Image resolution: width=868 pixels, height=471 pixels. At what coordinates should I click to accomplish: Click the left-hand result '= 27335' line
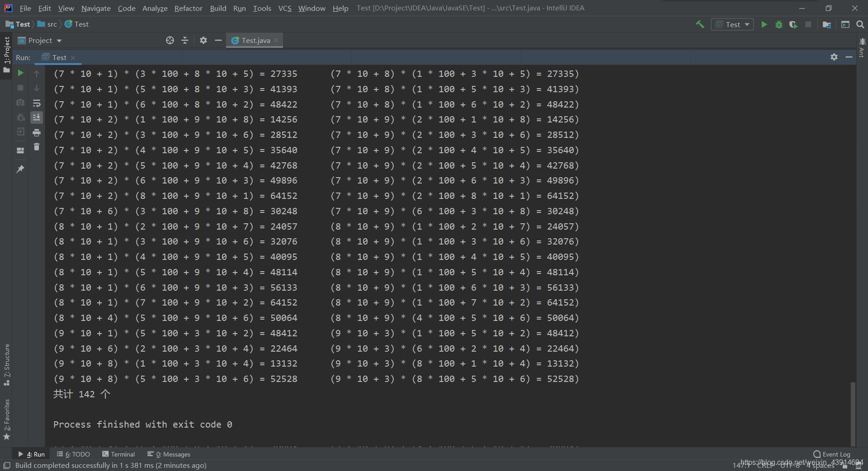pos(175,74)
